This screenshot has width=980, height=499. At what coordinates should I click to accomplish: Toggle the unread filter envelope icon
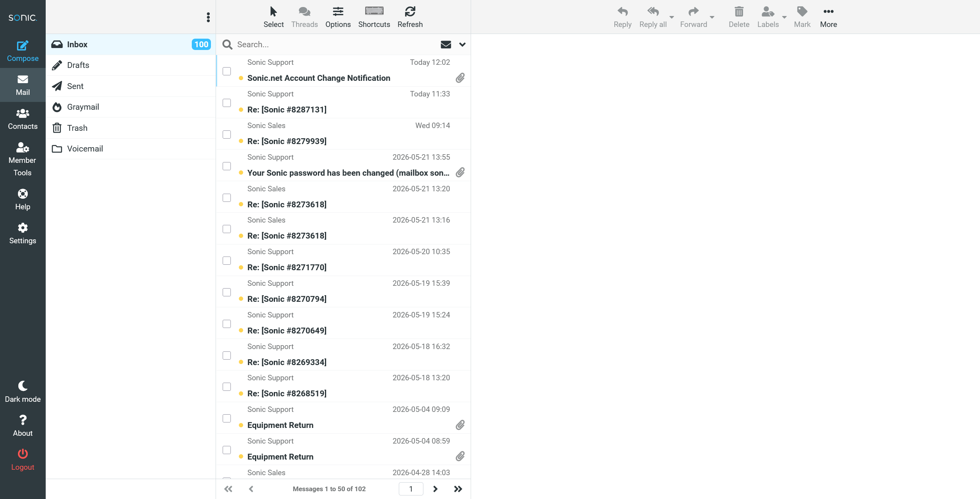pyautogui.click(x=446, y=45)
